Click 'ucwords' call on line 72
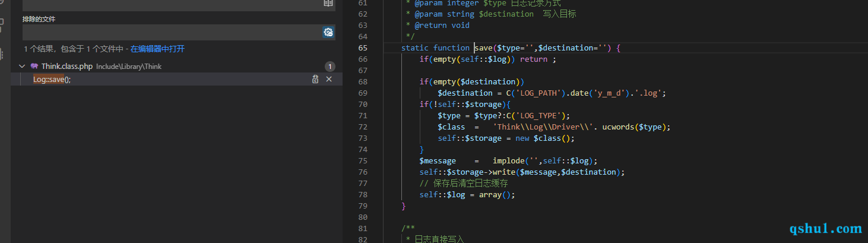The image size is (868, 243). 618,127
